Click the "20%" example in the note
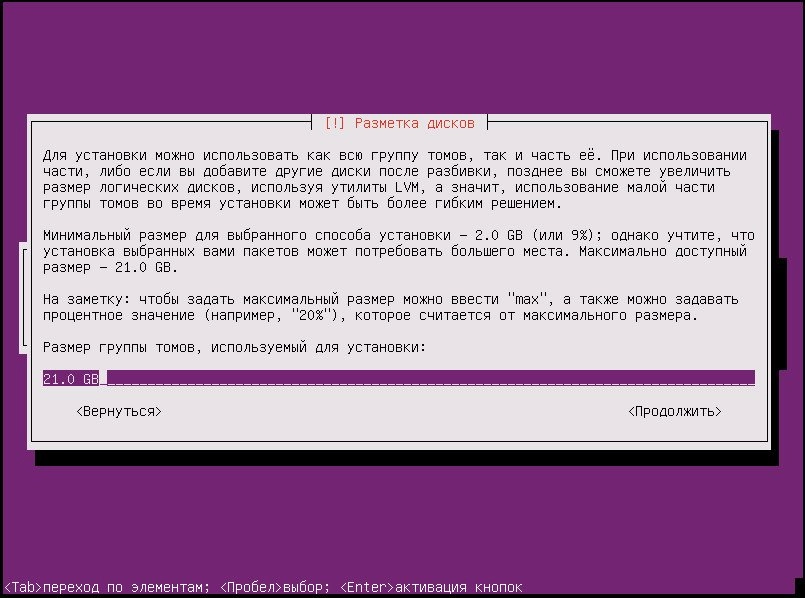This screenshot has height=598, width=805. [x=308, y=315]
